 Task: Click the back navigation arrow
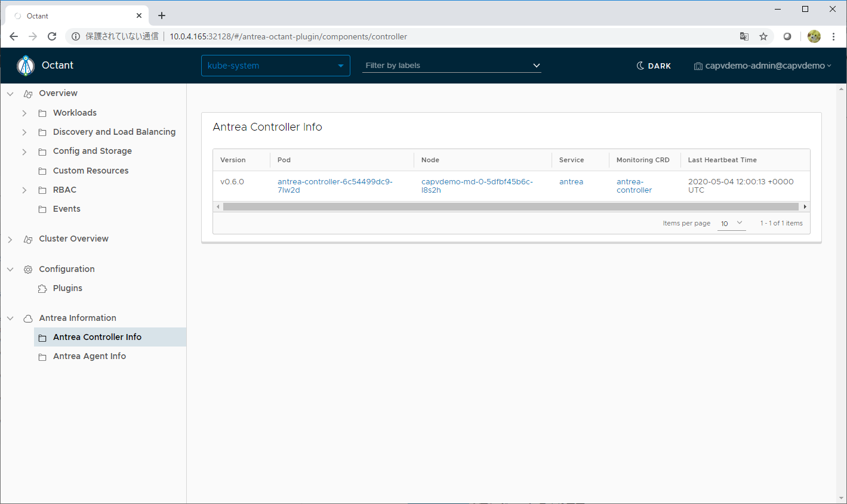(x=14, y=36)
